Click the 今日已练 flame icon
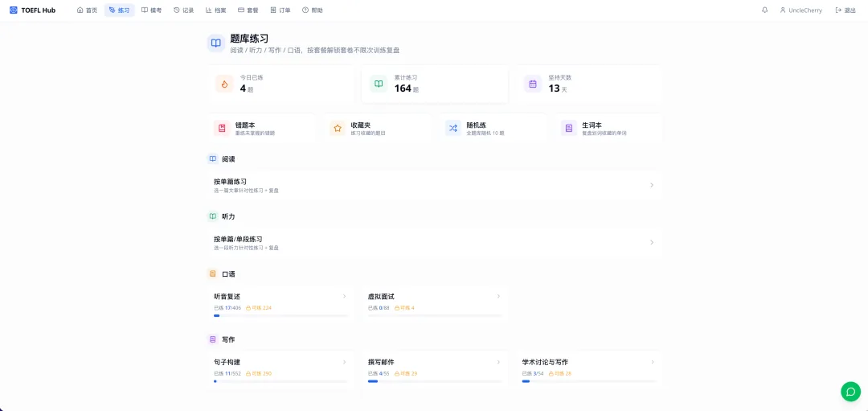This screenshot has width=868, height=411. click(x=224, y=84)
